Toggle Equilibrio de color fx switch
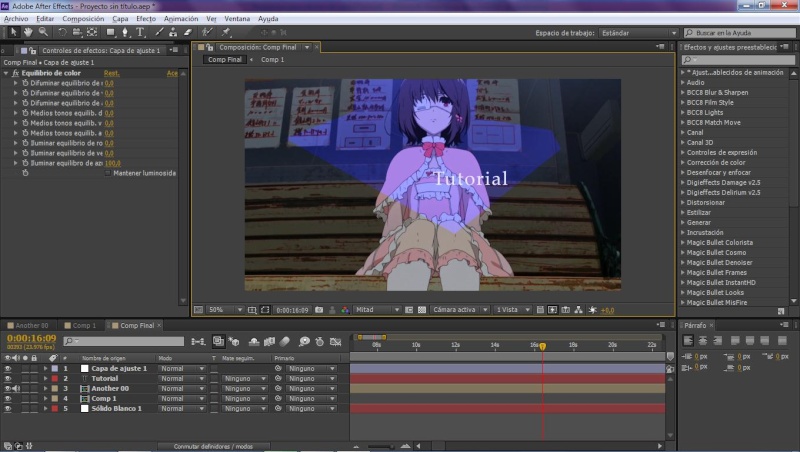Image resolution: width=800 pixels, height=452 pixels. click(x=15, y=73)
